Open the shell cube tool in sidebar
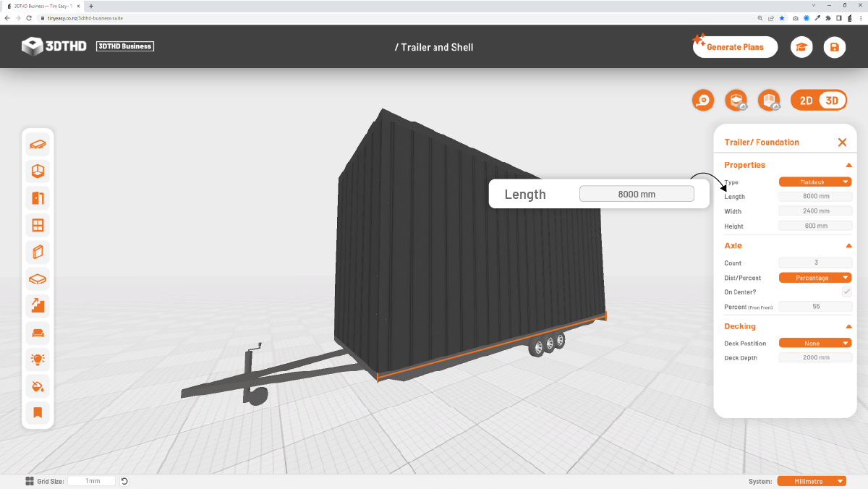 pos(38,171)
